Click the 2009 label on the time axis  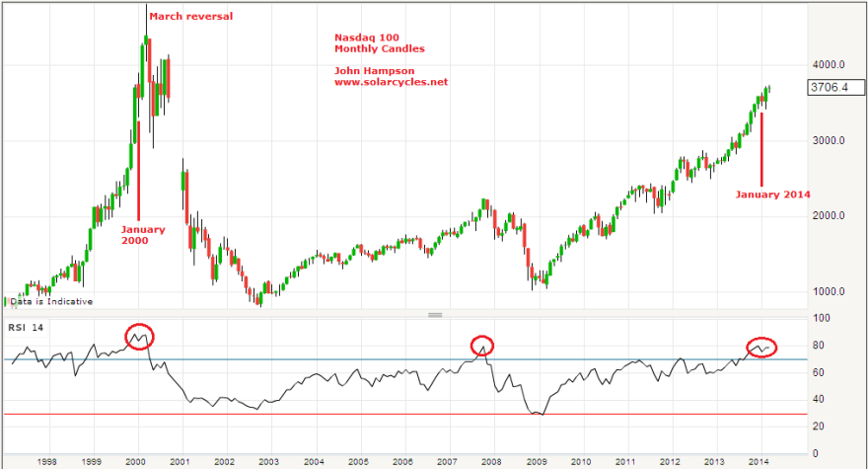pos(538,460)
